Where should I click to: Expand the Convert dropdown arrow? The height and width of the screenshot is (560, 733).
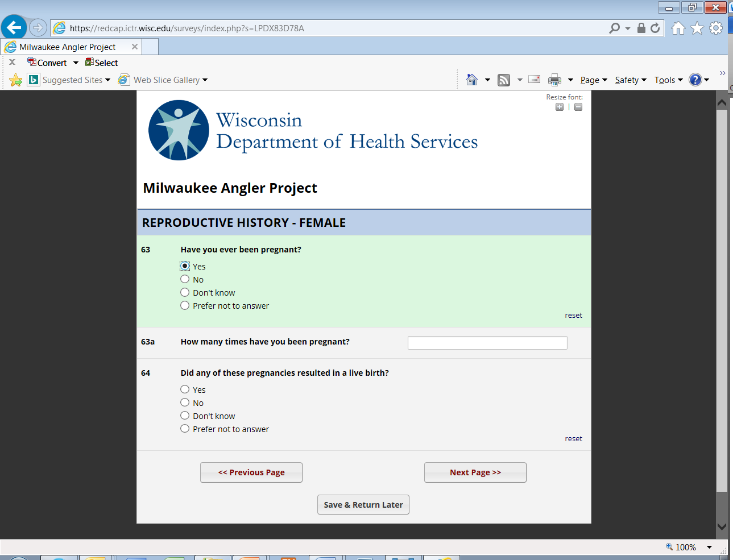coord(76,63)
